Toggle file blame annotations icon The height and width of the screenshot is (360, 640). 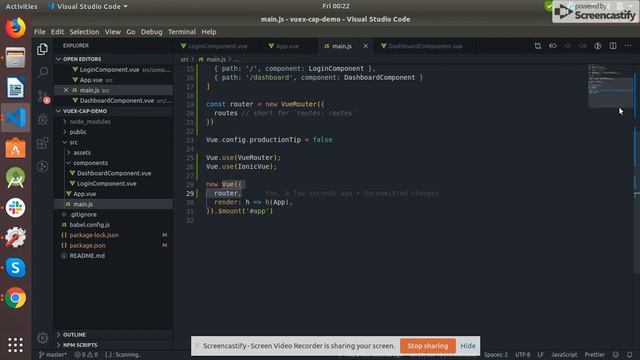[x=598, y=46]
